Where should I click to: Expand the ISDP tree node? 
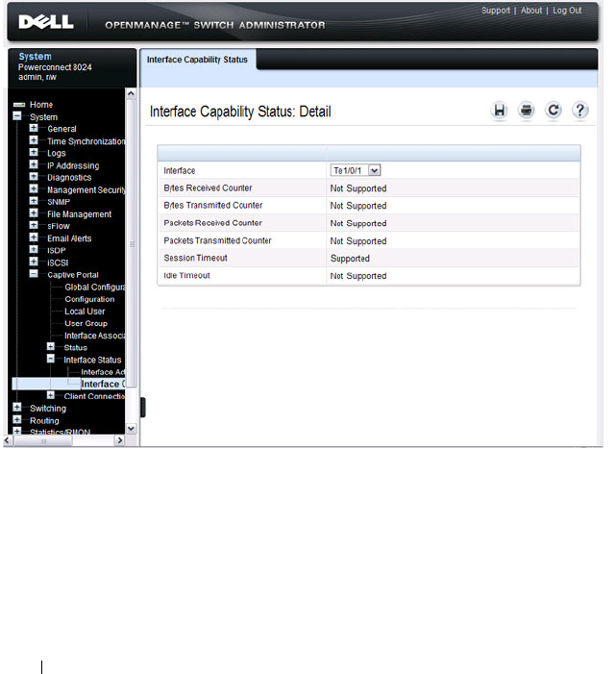pyautogui.click(x=34, y=249)
